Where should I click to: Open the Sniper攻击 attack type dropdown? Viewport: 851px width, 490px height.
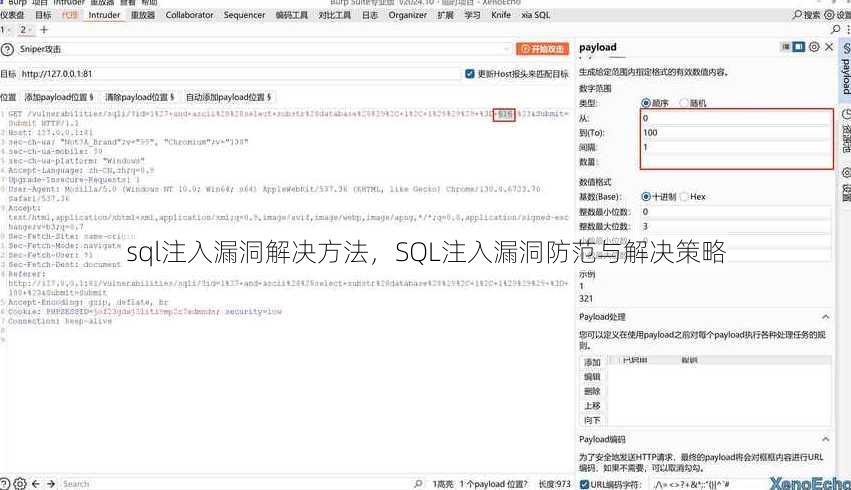[x=264, y=49]
